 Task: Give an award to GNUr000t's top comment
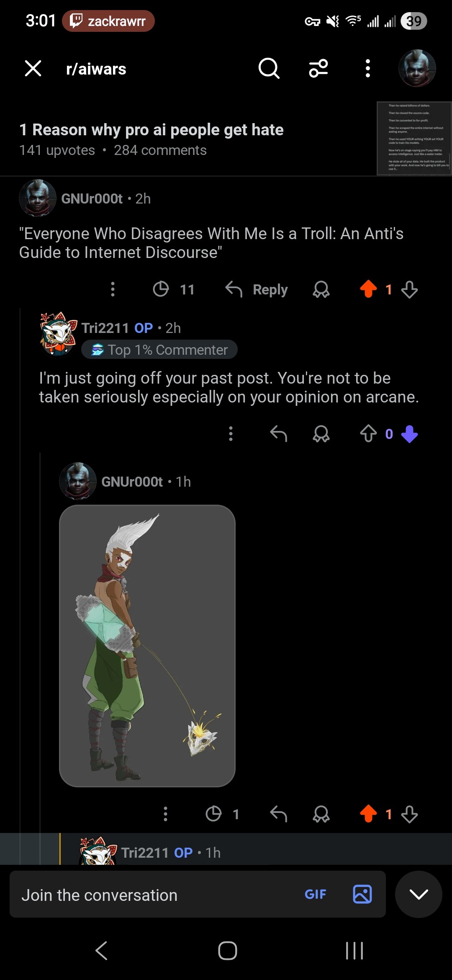(321, 289)
